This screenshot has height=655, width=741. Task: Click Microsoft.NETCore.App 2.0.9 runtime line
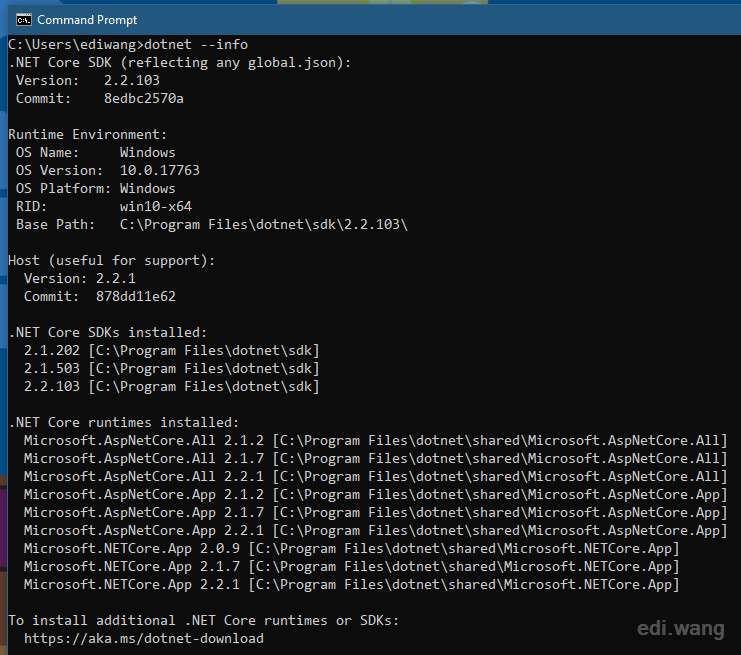point(352,549)
